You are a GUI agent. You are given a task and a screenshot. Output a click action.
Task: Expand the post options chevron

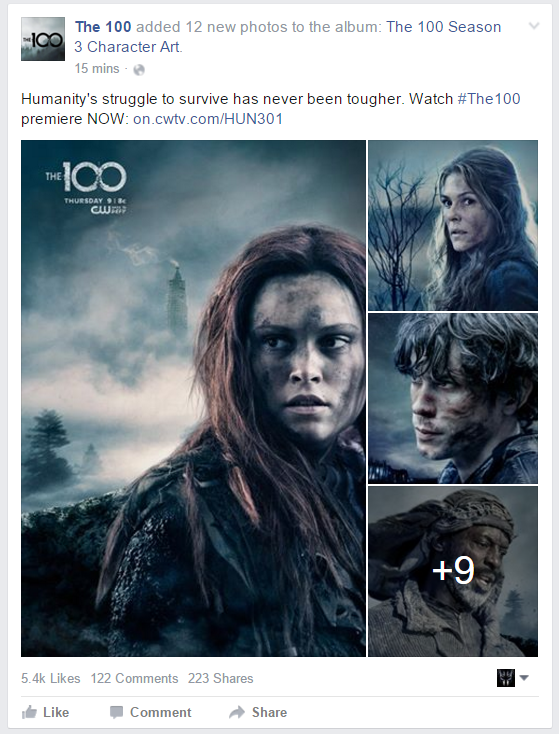pyautogui.click(x=534, y=26)
